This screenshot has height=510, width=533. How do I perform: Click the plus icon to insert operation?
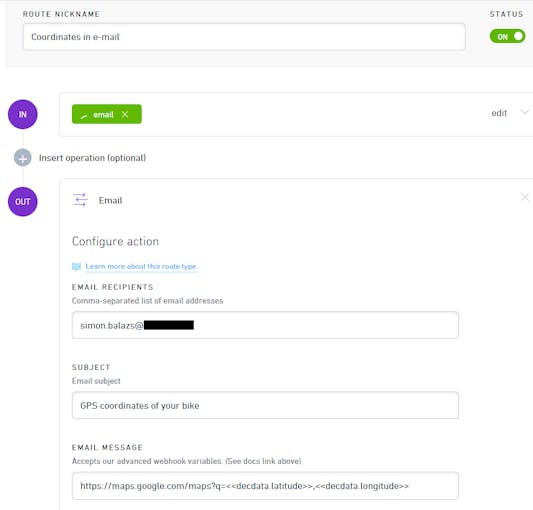pyautogui.click(x=23, y=158)
